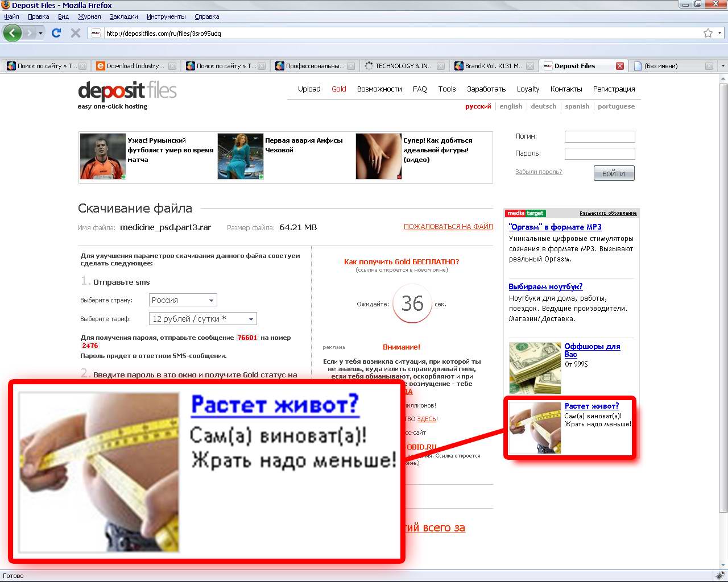The image size is (728, 582).
Task: Open the Закладки menu
Action: (x=124, y=16)
